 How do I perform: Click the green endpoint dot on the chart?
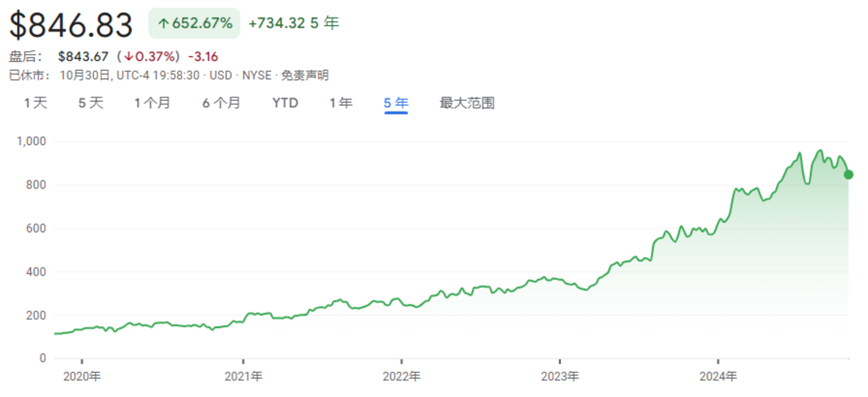click(x=848, y=175)
